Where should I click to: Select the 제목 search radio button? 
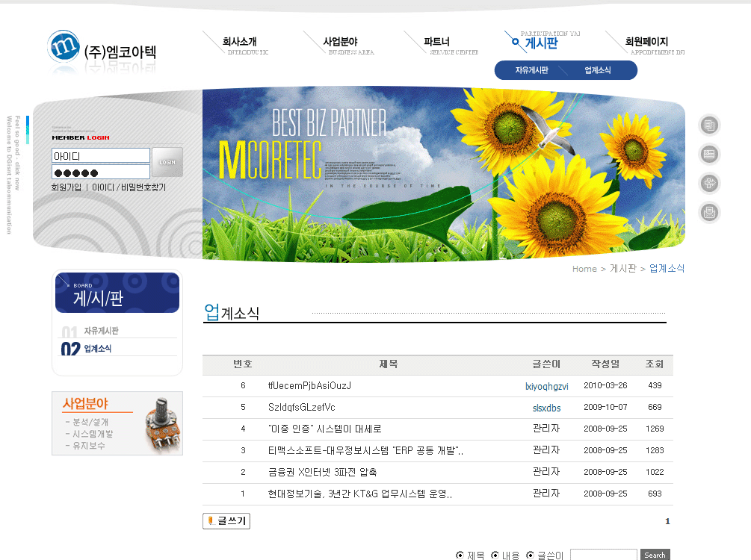tap(460, 556)
